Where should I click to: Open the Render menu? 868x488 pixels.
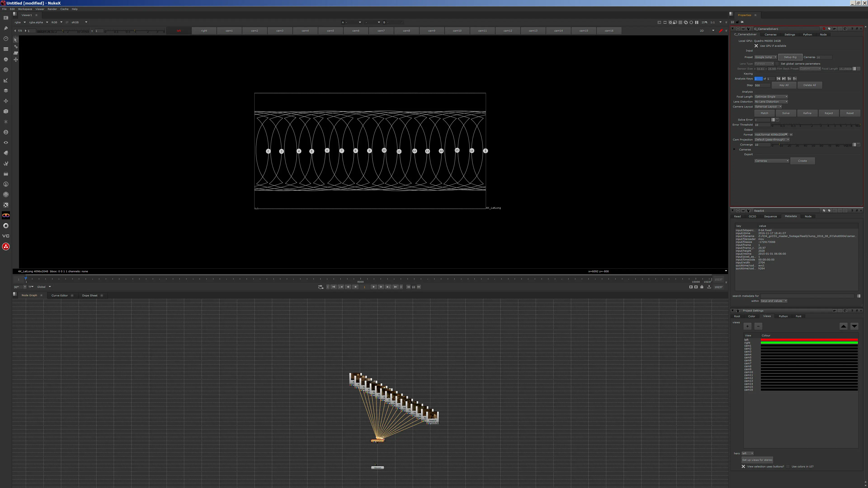point(52,9)
